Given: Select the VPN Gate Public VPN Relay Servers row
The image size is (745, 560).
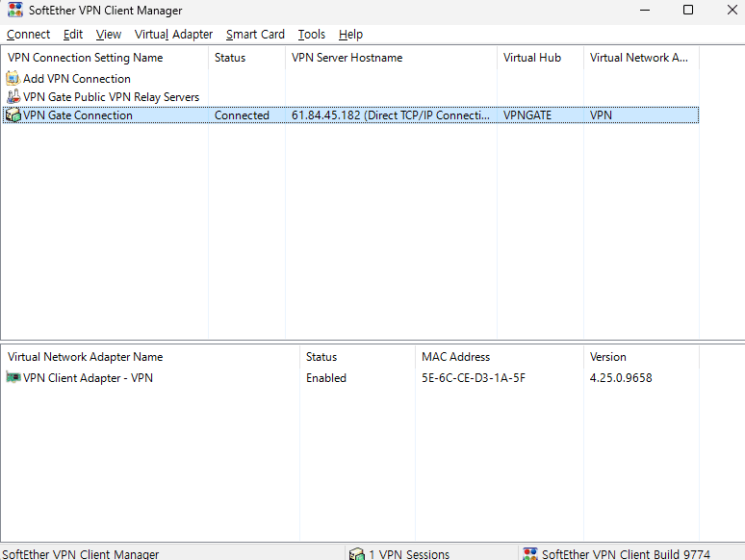Looking at the screenshot, I should pyautogui.click(x=111, y=97).
